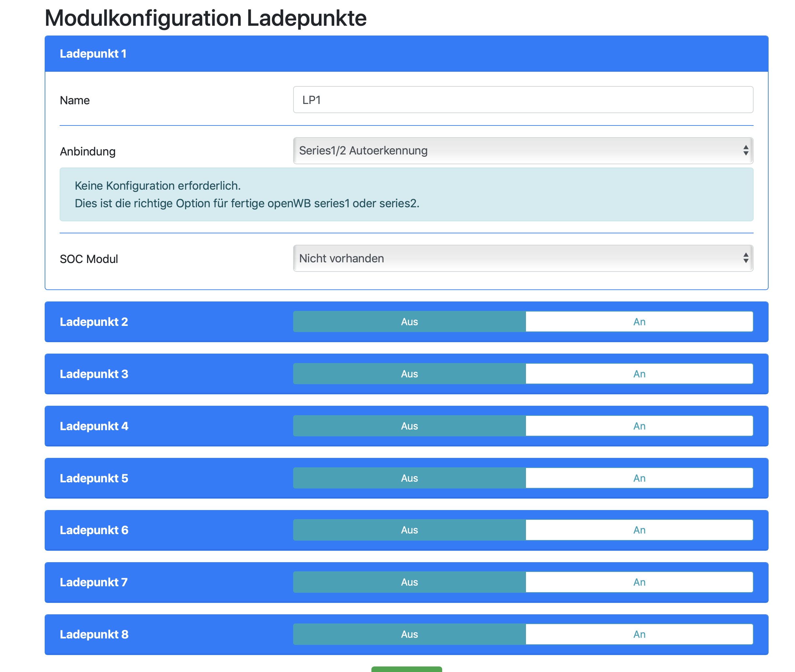
Task: Switch Ladepunkt 3 to Aus
Action: click(409, 374)
